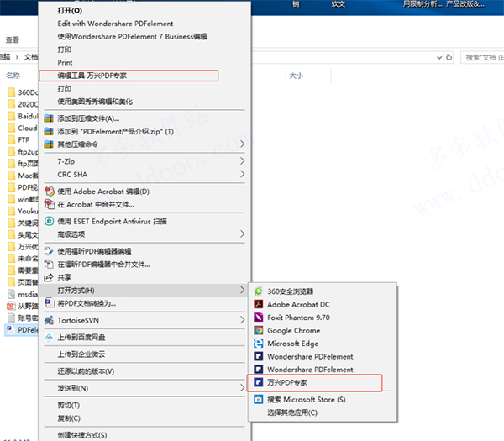Click the 万兴PDF专家 icon in submenu
Screen dimensions: 504x441
(259, 382)
